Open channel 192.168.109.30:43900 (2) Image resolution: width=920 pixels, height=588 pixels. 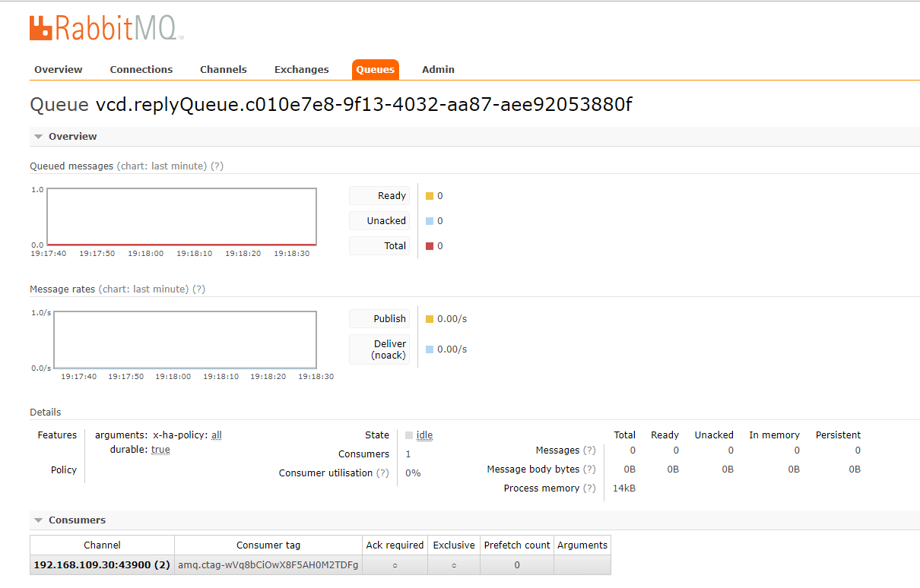click(x=102, y=565)
